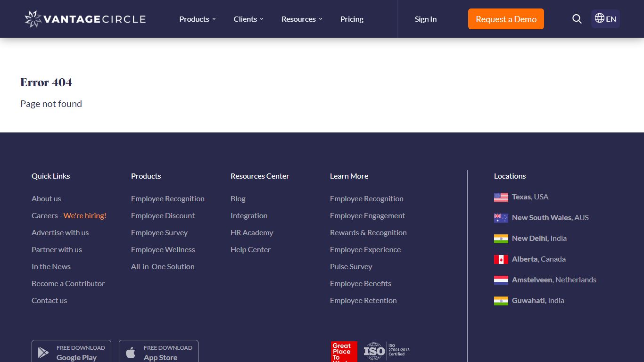The image size is (644, 362).
Task: Click the Netherlands flag icon
Action: point(501,280)
